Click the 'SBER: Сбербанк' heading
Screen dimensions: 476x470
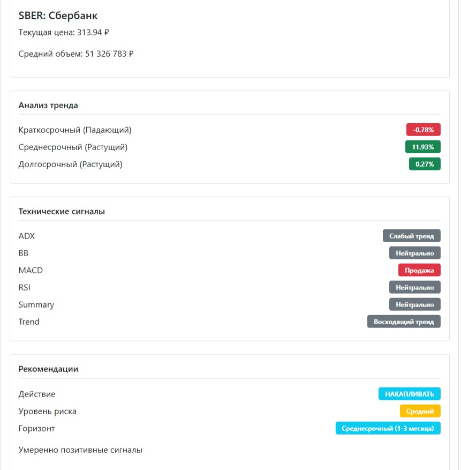58,16
